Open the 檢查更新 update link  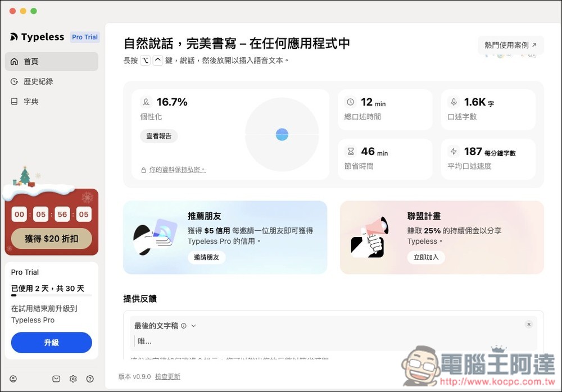166,376
